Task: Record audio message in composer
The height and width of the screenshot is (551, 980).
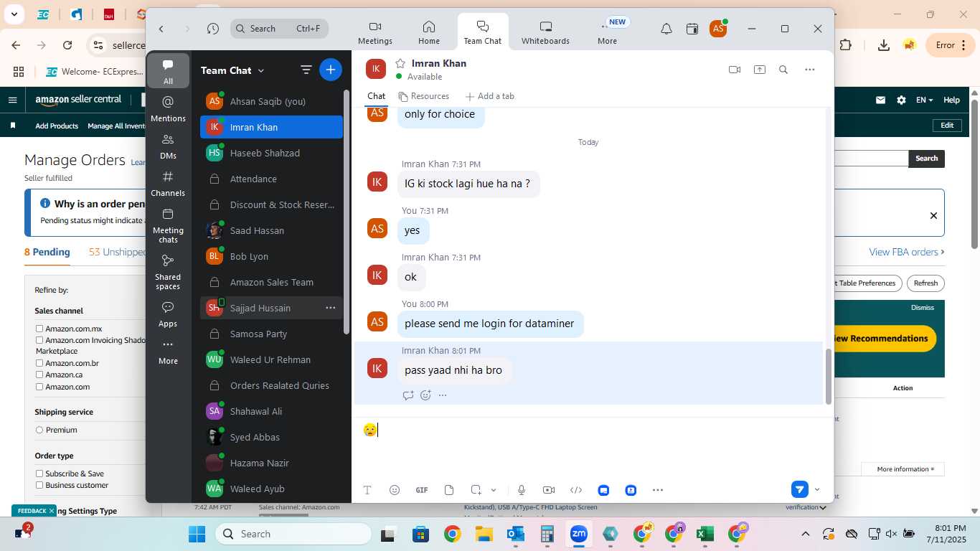Action: 522,490
